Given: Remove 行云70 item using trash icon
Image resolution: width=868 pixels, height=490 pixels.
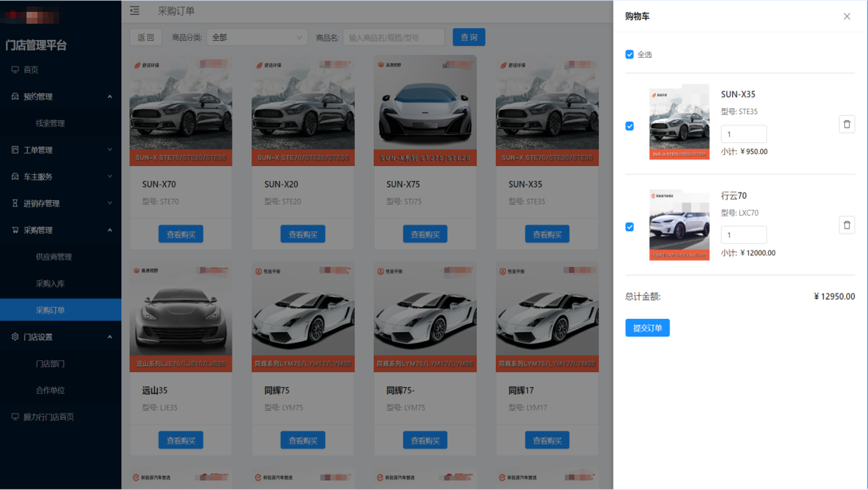Looking at the screenshot, I should tap(846, 225).
